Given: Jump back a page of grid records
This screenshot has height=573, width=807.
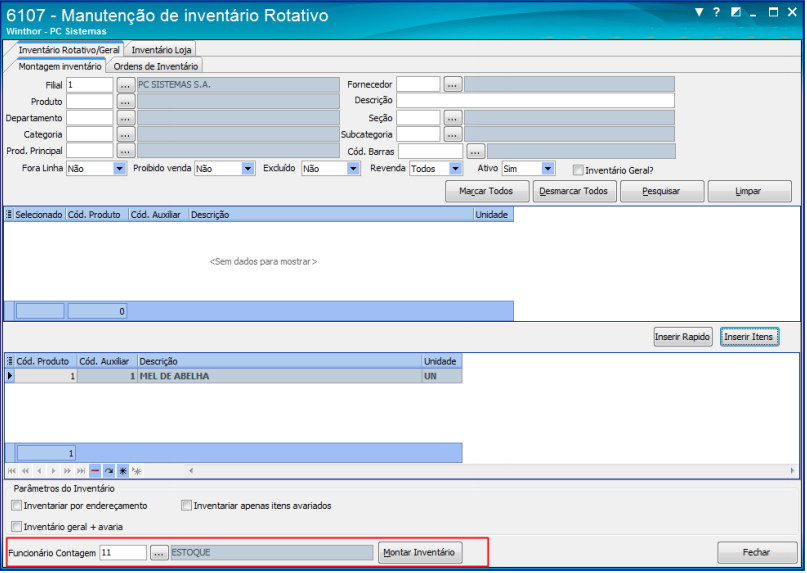Looking at the screenshot, I should (x=26, y=471).
